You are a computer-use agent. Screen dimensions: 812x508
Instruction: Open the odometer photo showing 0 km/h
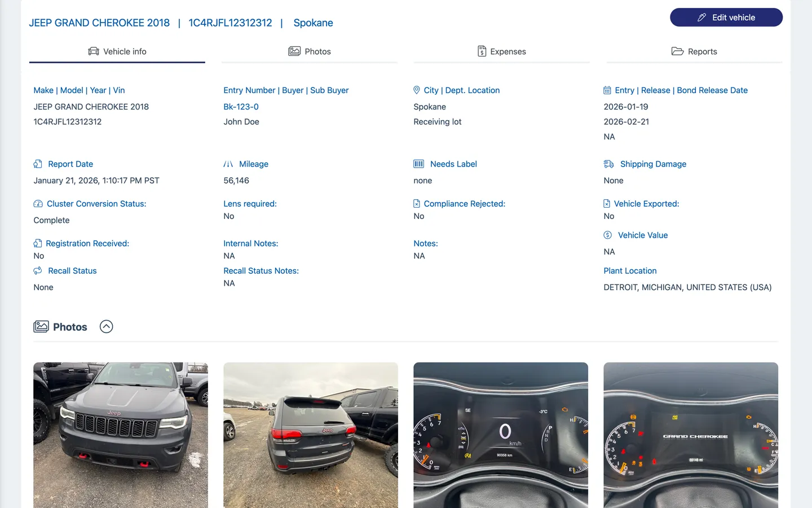coord(501,435)
